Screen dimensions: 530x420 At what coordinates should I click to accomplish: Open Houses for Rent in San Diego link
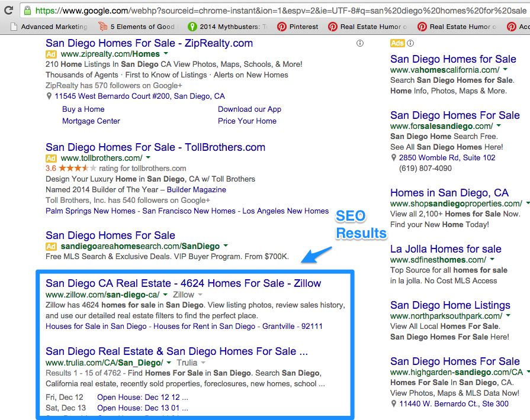pos(204,327)
